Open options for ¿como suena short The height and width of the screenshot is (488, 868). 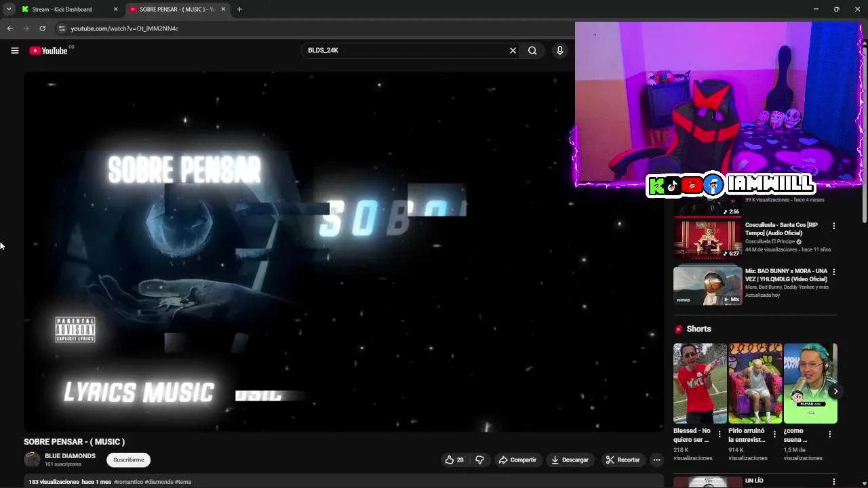(x=829, y=434)
